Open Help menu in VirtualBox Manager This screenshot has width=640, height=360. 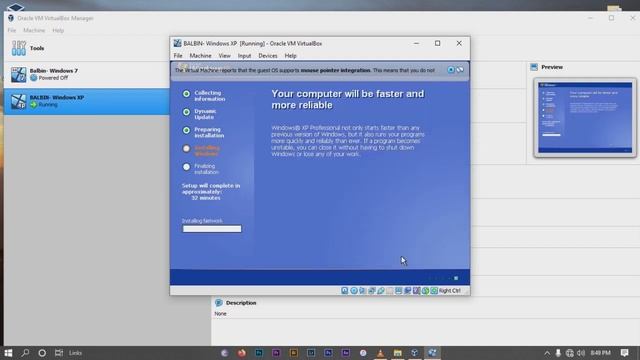point(58,30)
